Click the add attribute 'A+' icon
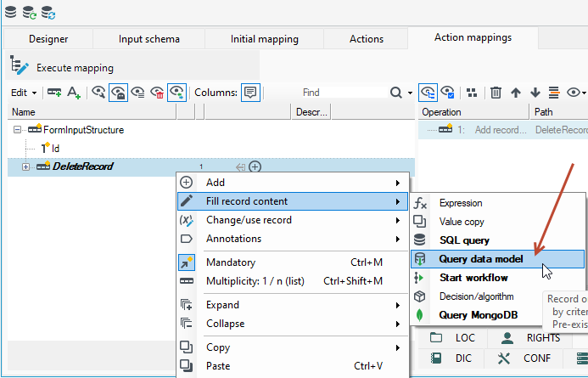The height and width of the screenshot is (378, 588). [x=74, y=93]
